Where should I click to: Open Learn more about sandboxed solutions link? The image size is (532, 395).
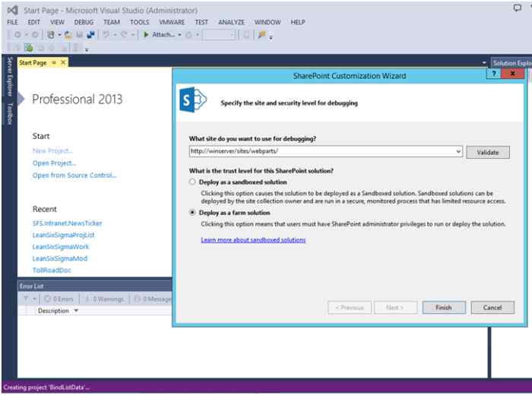click(x=253, y=240)
